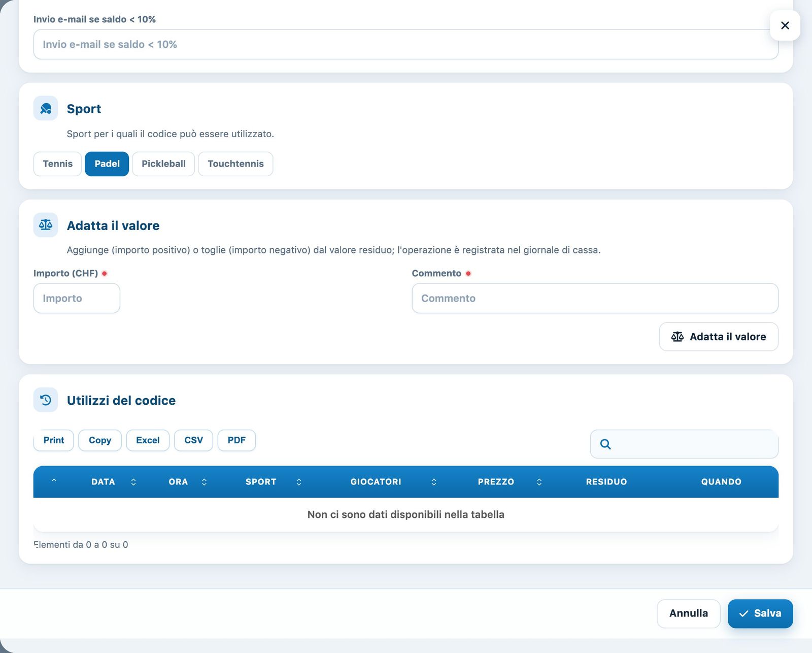
Task: Save changes with the Salva button
Action: 760,613
